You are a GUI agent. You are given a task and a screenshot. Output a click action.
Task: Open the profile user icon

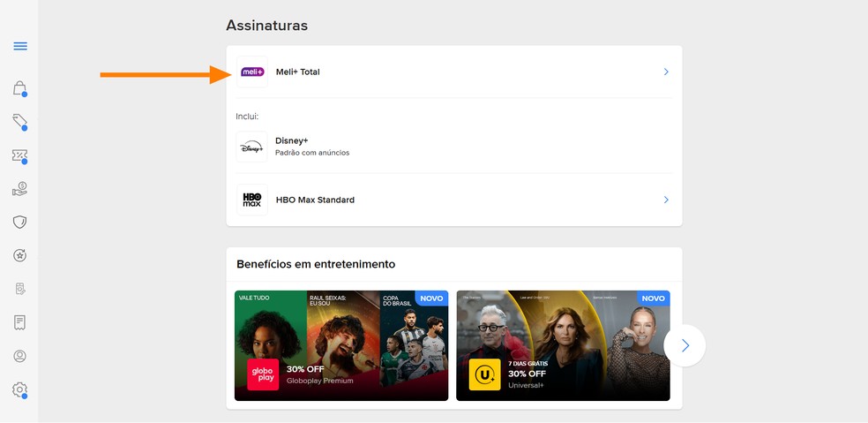coord(20,356)
